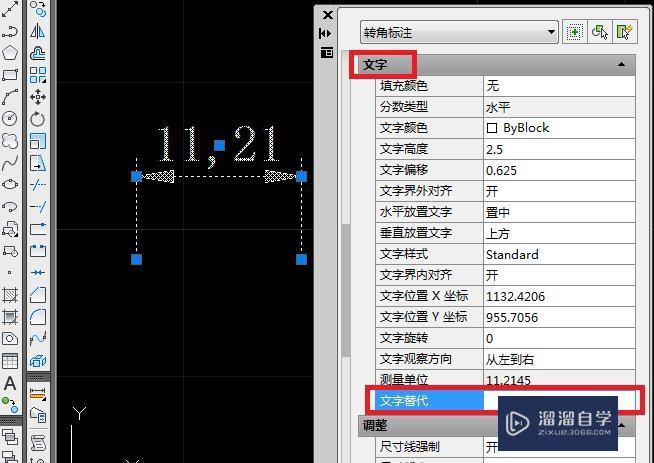The height and width of the screenshot is (463, 654).
Task: Select the Join modify tool
Action: click(x=38, y=272)
